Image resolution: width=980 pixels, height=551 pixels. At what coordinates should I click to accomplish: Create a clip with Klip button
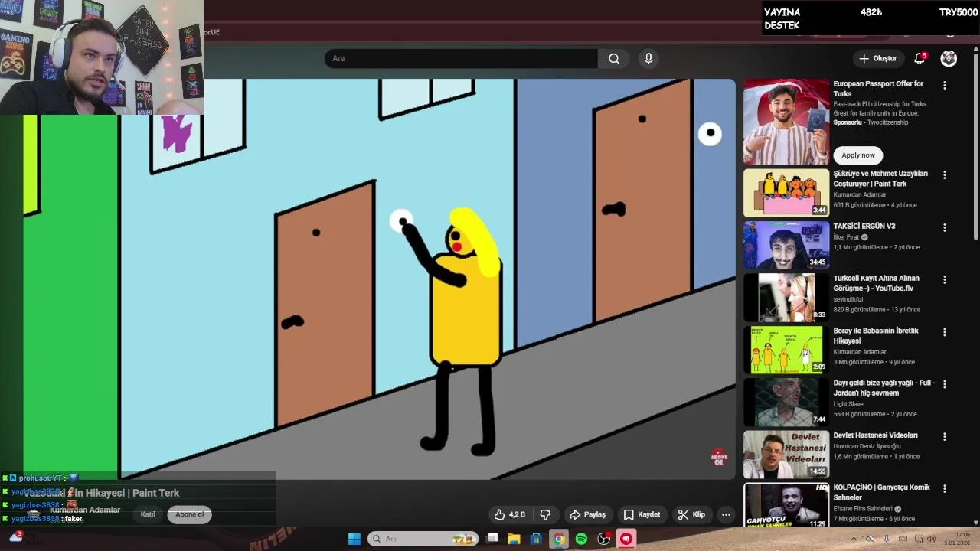pos(691,514)
